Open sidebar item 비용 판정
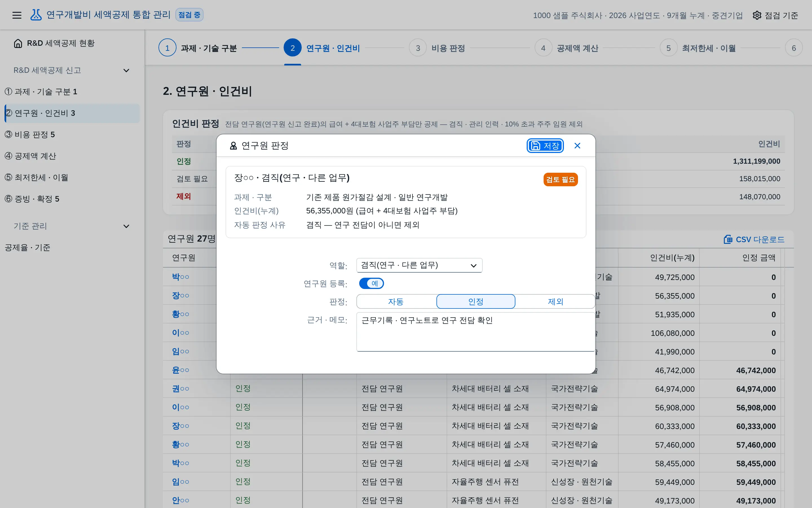The height and width of the screenshot is (508, 812). pyautogui.click(x=72, y=135)
